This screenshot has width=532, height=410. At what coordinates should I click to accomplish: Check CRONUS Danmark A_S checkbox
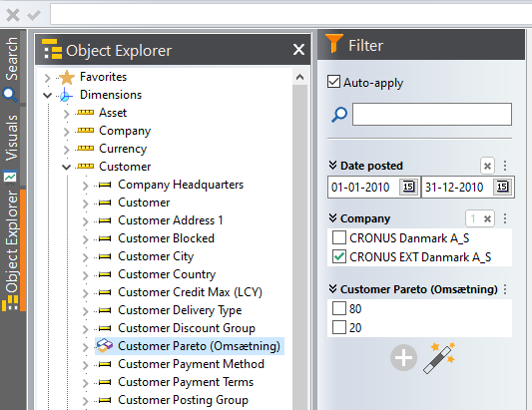click(339, 237)
